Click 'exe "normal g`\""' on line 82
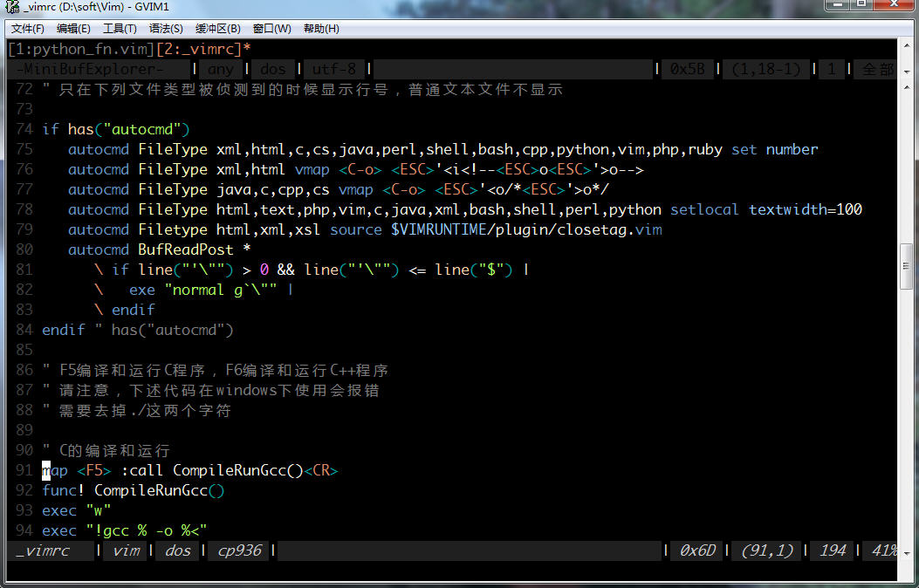The width and height of the screenshot is (919, 588). pyautogui.click(x=202, y=290)
